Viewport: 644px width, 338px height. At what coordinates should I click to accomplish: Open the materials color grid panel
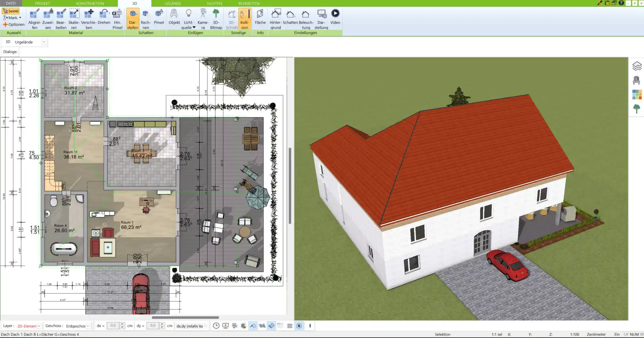point(637,95)
